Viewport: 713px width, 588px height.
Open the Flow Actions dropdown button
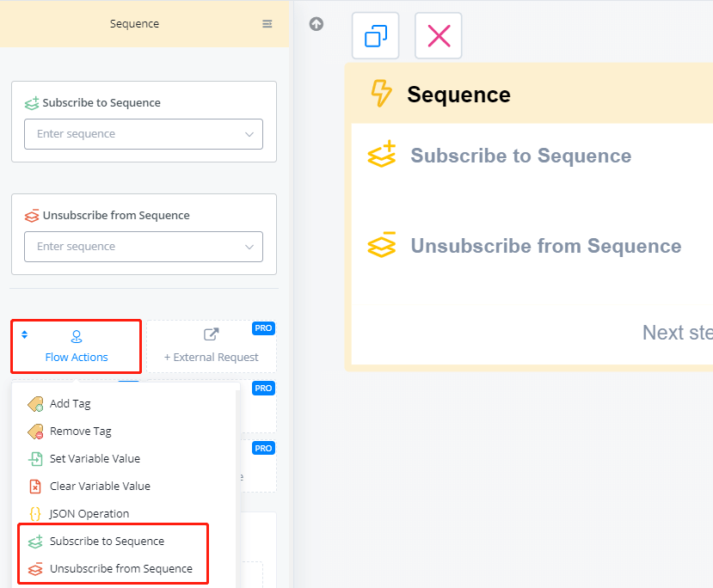click(x=77, y=346)
